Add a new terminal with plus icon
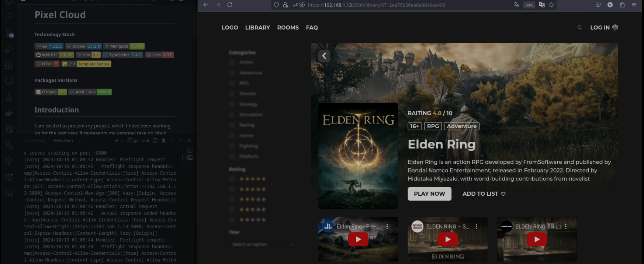 pyautogui.click(x=117, y=141)
